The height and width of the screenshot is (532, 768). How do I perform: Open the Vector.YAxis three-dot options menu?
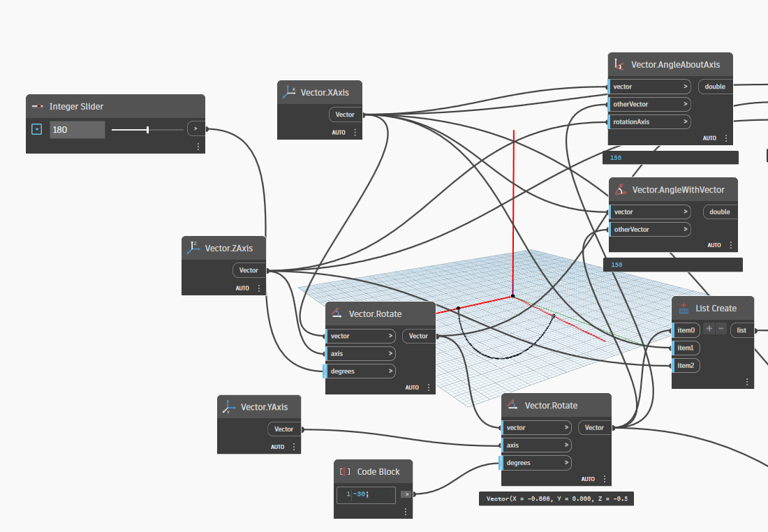pos(294,447)
